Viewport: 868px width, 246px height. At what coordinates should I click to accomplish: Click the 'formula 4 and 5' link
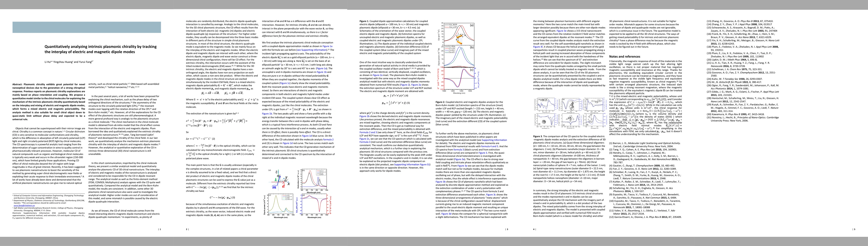(489, 146)
